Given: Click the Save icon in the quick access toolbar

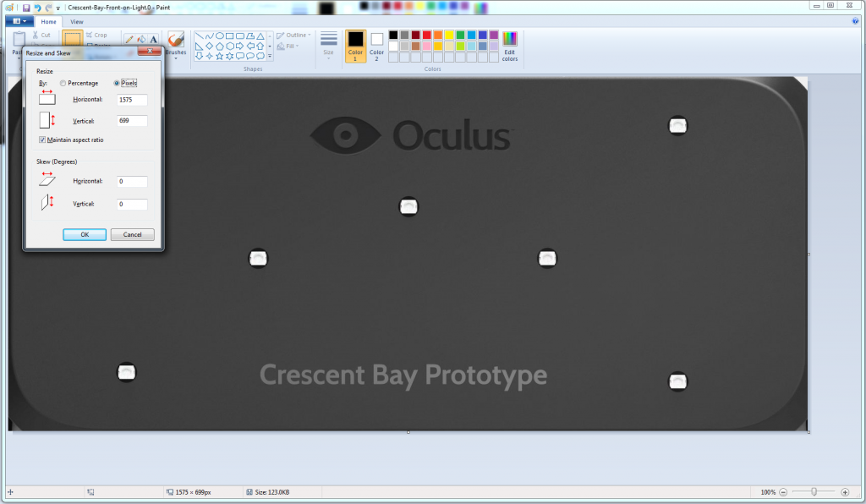Looking at the screenshot, I should coord(26,8).
